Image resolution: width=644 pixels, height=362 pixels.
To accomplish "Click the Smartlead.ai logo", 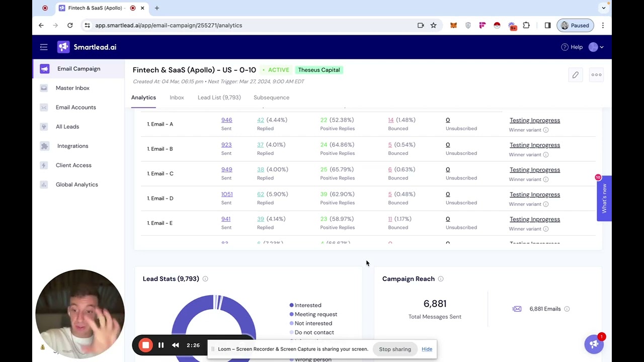I will 87,47.
